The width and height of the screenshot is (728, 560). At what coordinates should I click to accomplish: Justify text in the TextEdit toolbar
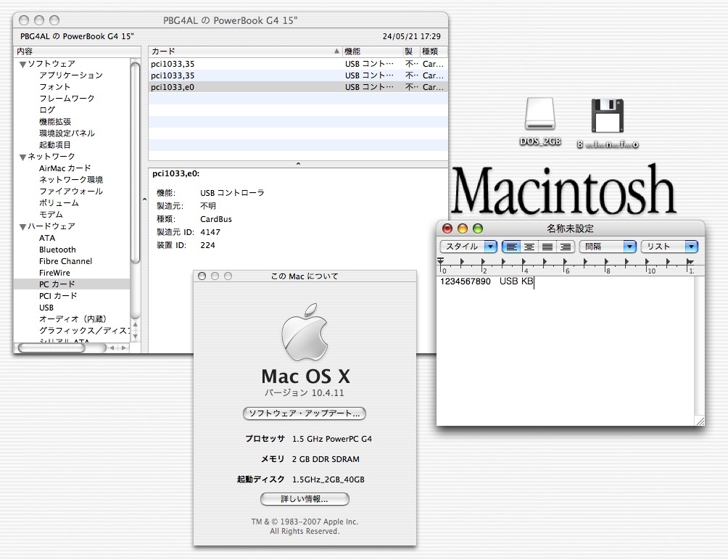[x=547, y=247]
